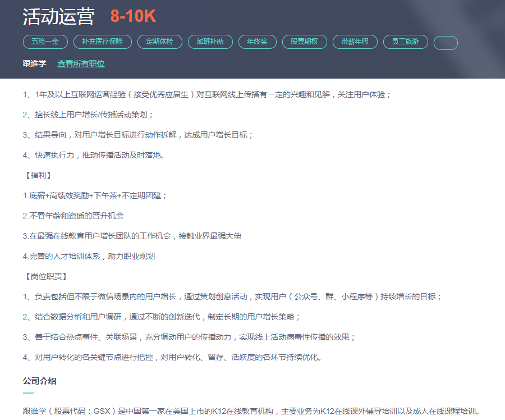
Task: Click the line 2、擅长线上用户增长/传播活动策划
Action: click(x=88, y=115)
